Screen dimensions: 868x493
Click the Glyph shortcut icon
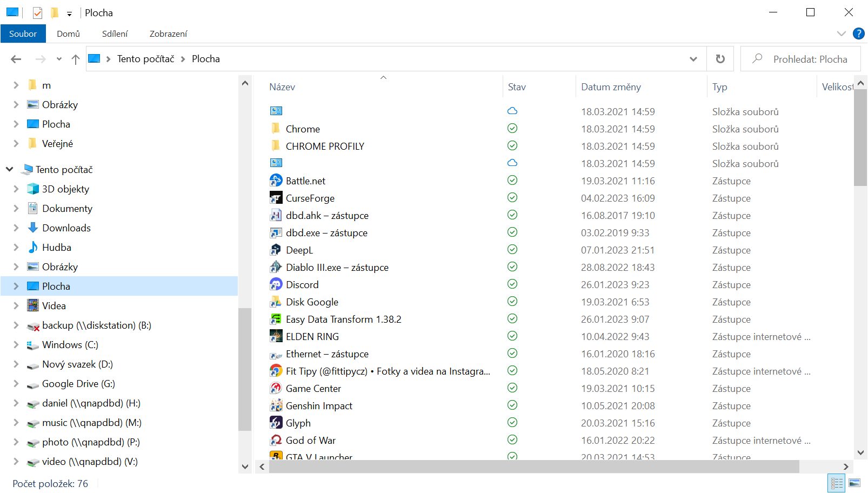(x=276, y=423)
